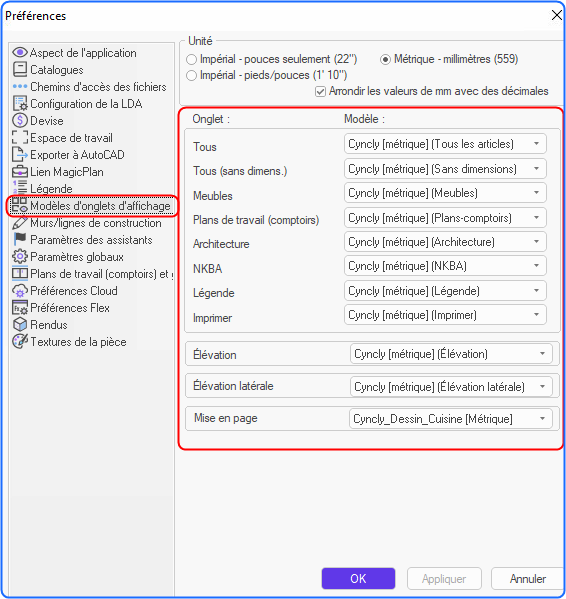566x599 pixels.
Task: Go to Paramètres des assistants section
Action: (91, 240)
